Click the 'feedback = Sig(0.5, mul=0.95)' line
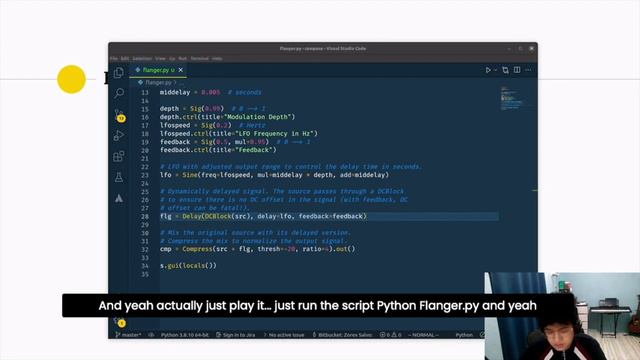640x360 pixels. click(235, 142)
